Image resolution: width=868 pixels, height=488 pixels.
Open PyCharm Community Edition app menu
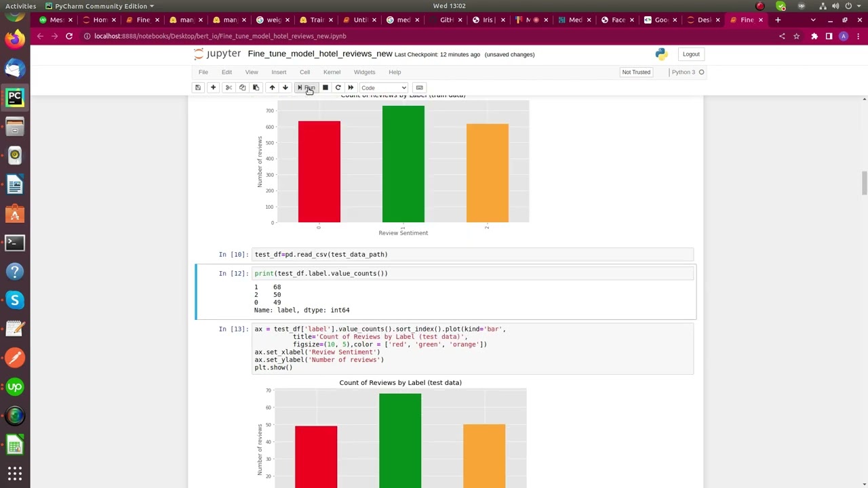(100, 6)
